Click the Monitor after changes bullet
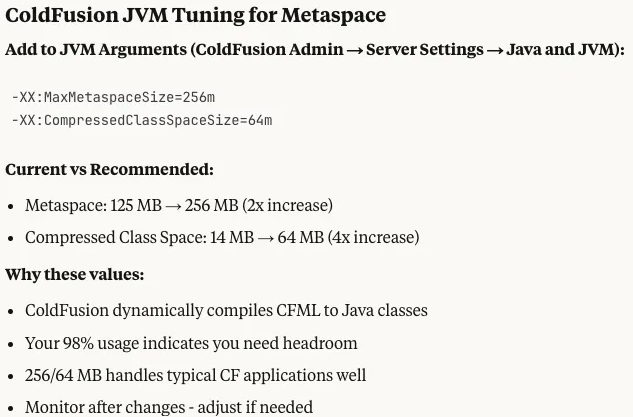Viewport: 633px width, 417px height. 169,407
